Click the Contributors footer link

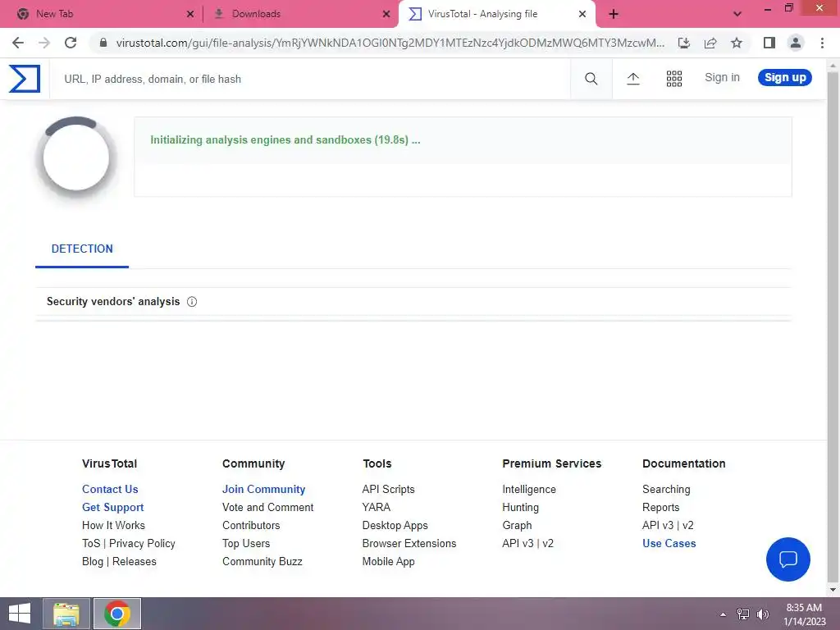(251, 526)
